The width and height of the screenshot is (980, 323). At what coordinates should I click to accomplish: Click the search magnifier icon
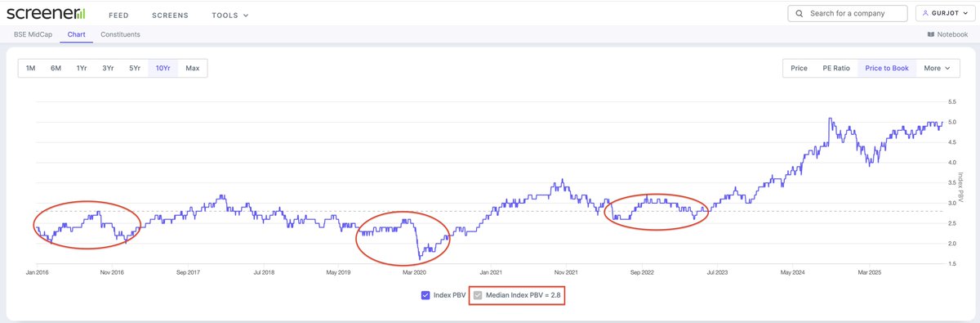800,14
